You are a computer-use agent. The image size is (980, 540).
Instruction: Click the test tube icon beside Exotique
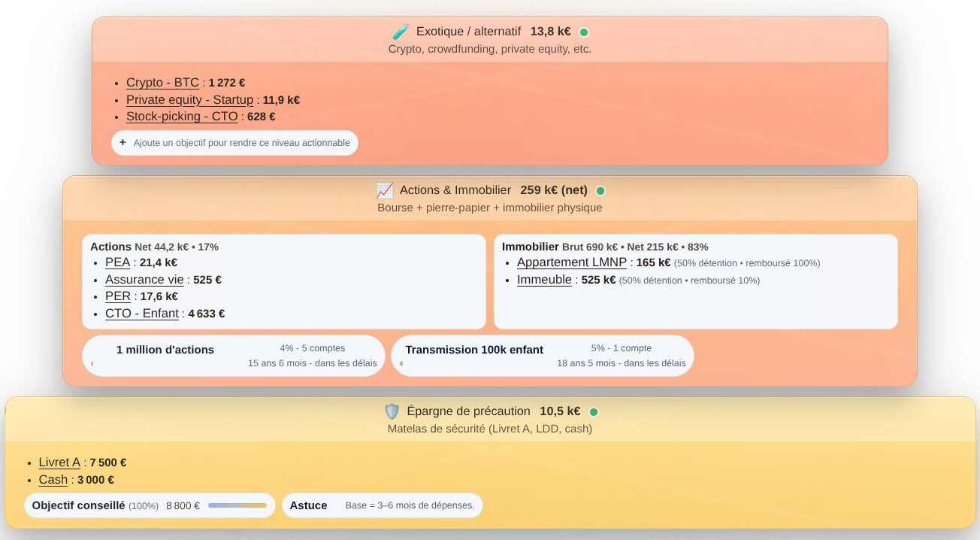(x=401, y=32)
